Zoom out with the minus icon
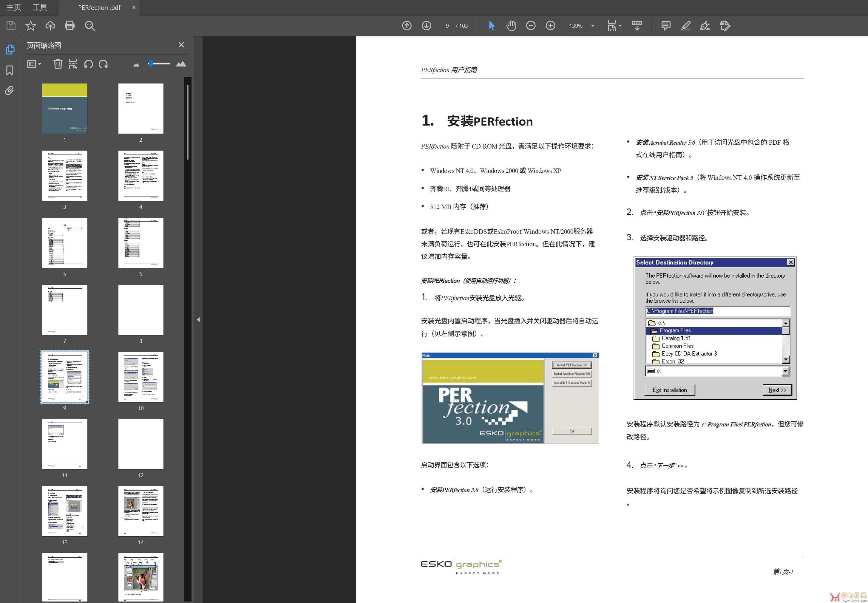This screenshot has width=868, height=603. (x=531, y=26)
